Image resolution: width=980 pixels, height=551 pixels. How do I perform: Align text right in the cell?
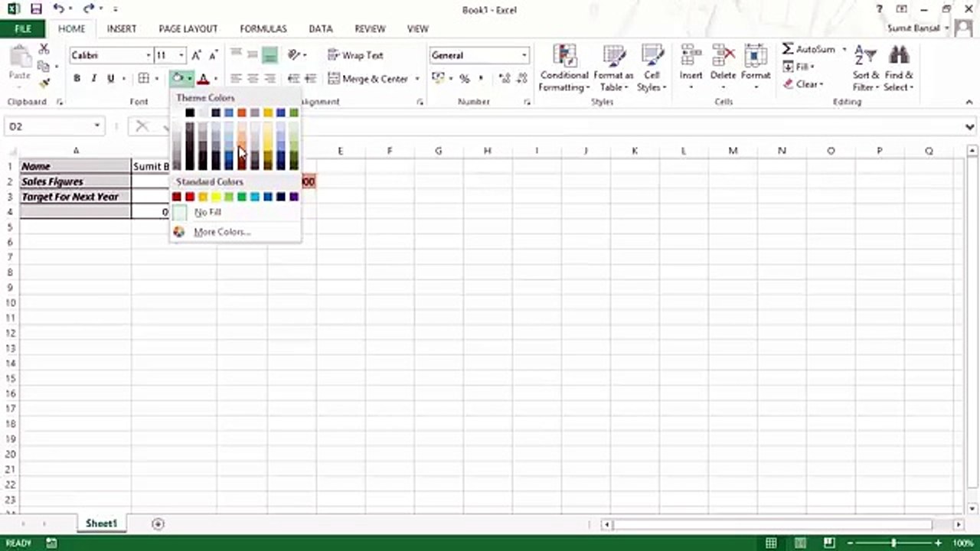click(x=269, y=78)
